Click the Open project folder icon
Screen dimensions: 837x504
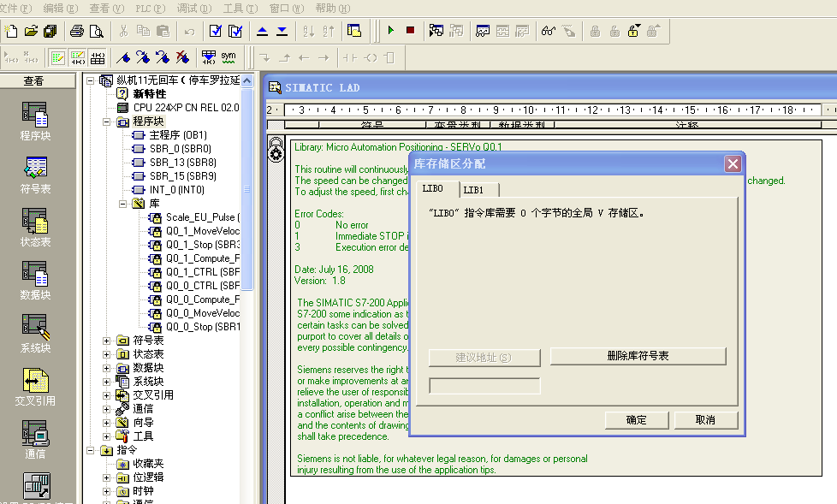coord(31,31)
